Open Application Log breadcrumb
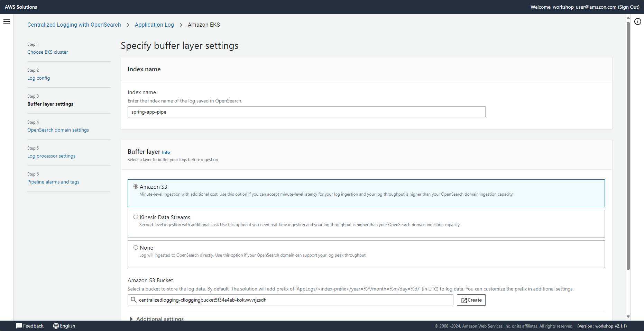644x331 pixels. (154, 25)
